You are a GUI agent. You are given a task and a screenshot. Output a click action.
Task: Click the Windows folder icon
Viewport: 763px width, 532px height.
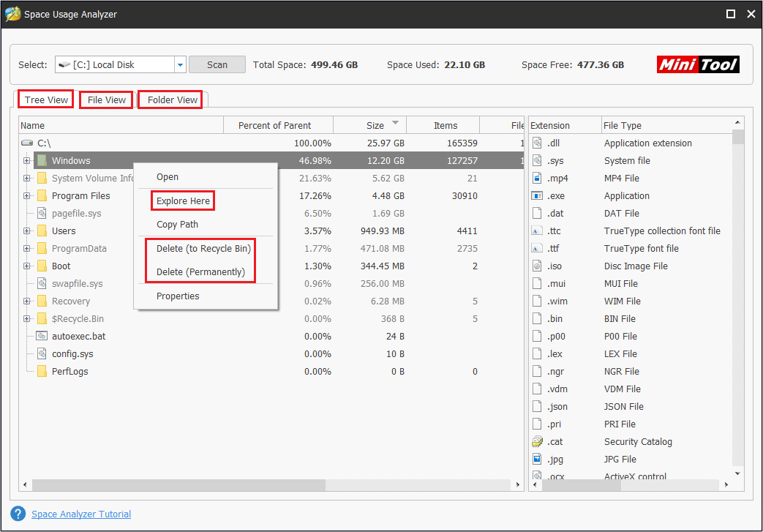[x=42, y=160]
